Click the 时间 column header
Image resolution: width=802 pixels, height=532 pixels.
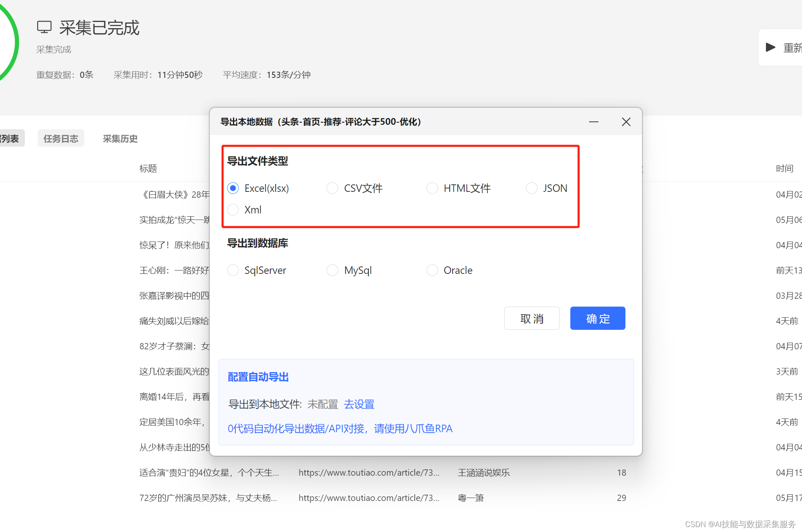[x=785, y=169]
